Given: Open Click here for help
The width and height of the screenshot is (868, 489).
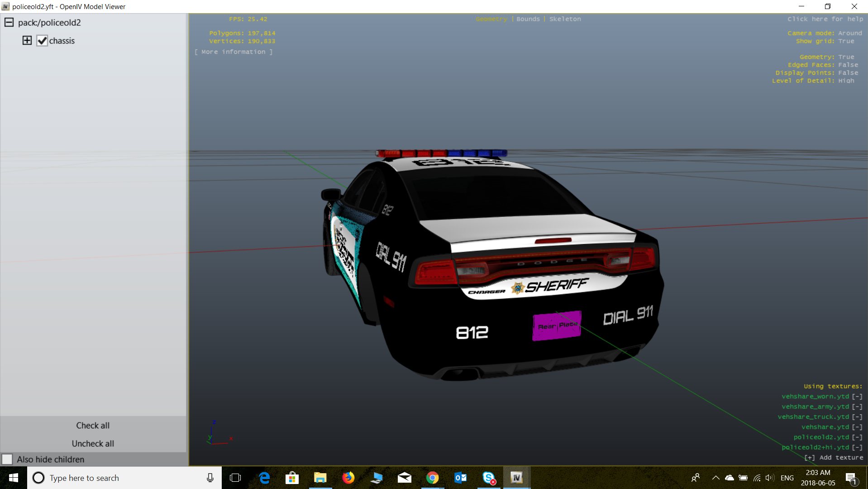Looking at the screenshot, I should click(825, 19).
